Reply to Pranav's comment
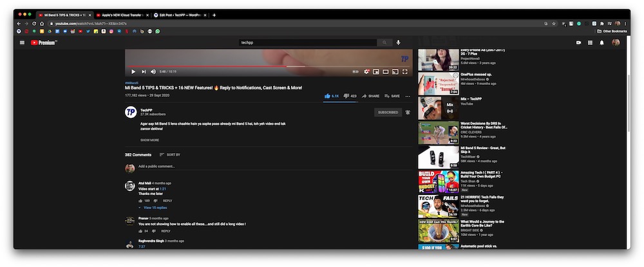The width and height of the screenshot is (644, 267). click(x=166, y=232)
